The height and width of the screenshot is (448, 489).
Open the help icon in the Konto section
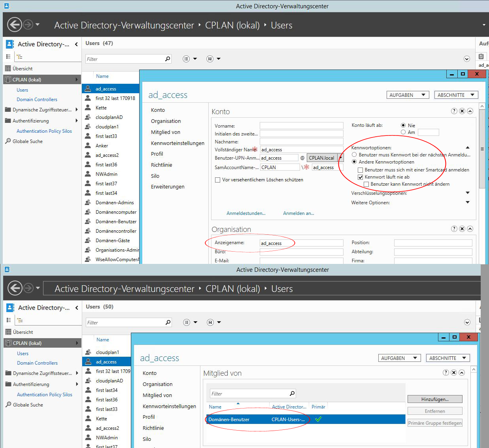pos(454,111)
